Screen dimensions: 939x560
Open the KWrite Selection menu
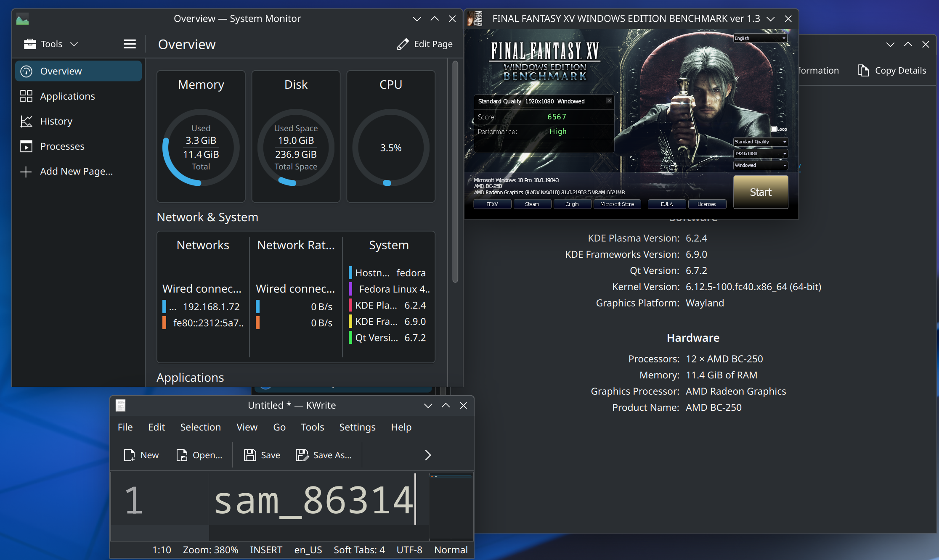[201, 427]
